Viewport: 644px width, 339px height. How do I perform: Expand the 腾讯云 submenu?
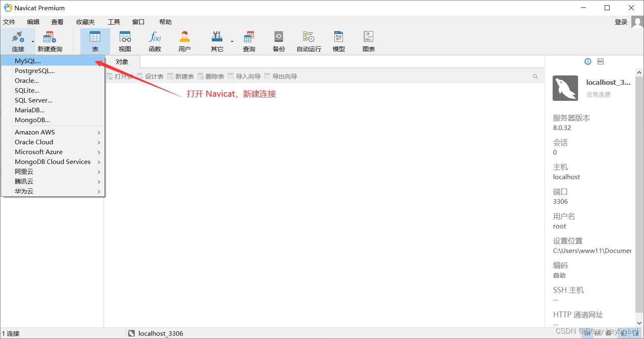pyautogui.click(x=53, y=181)
